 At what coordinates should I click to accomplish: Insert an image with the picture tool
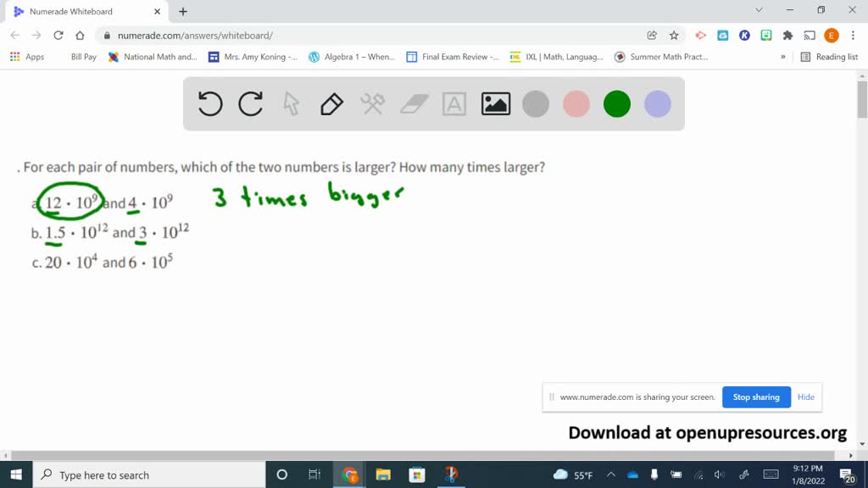point(495,104)
